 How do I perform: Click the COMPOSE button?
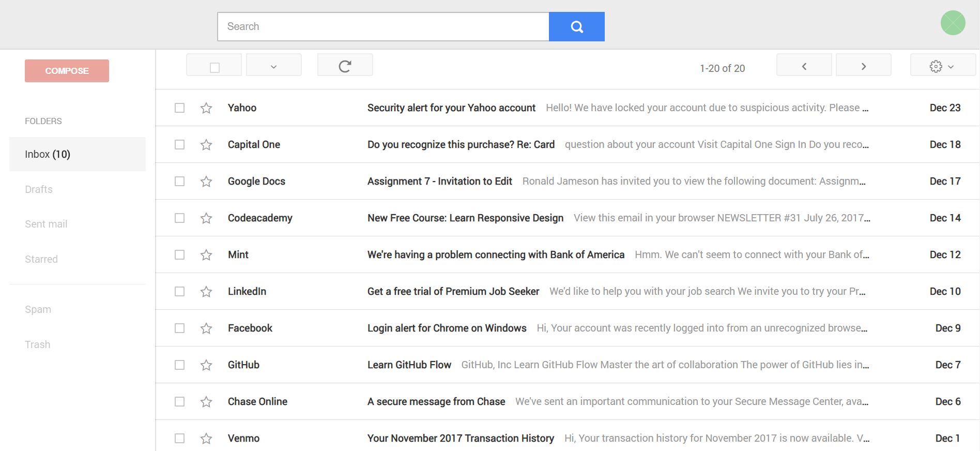point(67,71)
